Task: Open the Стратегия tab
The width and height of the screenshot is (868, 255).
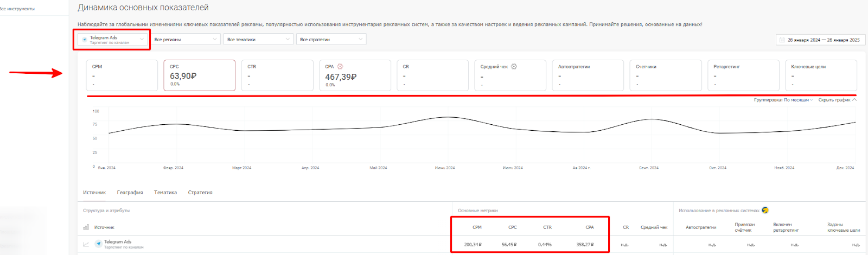Action: (x=200, y=193)
